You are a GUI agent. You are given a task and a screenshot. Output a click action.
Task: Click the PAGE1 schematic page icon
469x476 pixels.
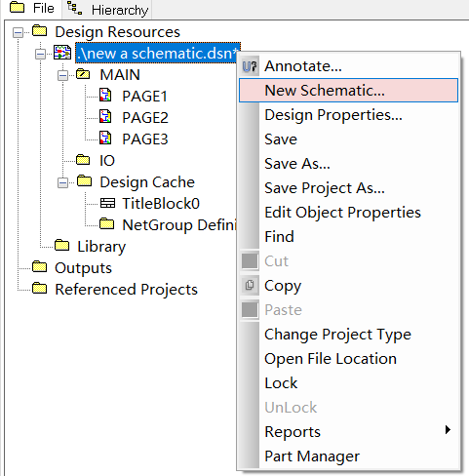pyautogui.click(x=105, y=96)
